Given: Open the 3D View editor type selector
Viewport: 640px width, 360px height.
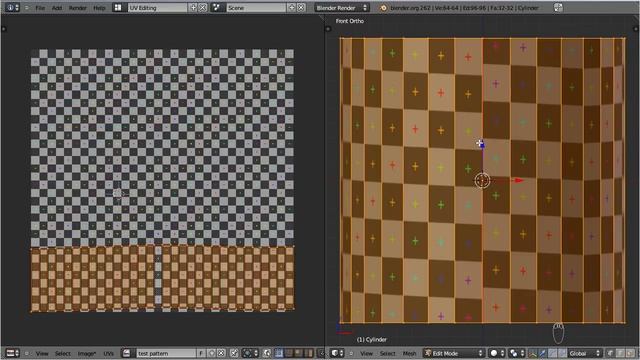Looking at the screenshot, I should 337,353.
